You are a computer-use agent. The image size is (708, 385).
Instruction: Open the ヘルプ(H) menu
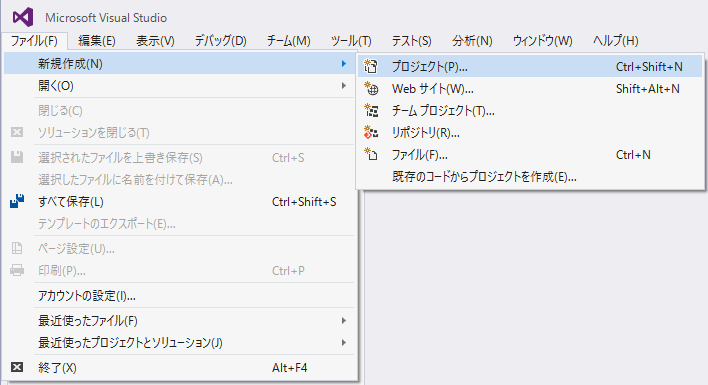coord(615,41)
